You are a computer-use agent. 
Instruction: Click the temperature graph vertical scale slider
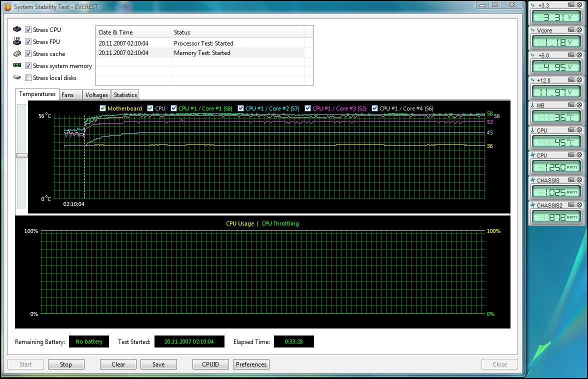(22, 155)
